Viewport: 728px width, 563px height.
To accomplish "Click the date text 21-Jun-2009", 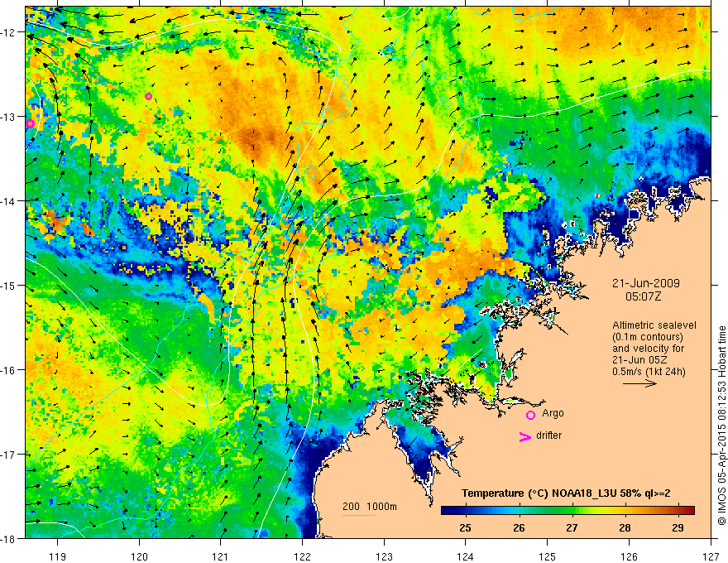I will pos(646,283).
